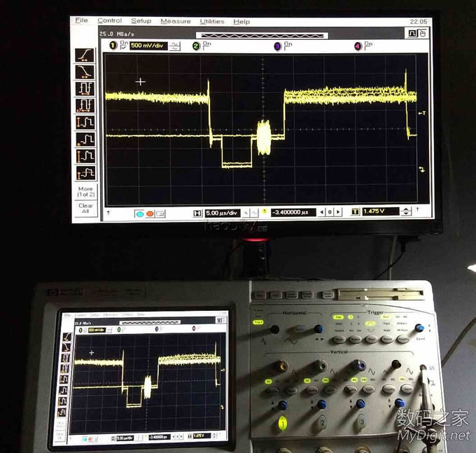
Task: Click the frequency measurement icon
Action: [x=85, y=105]
